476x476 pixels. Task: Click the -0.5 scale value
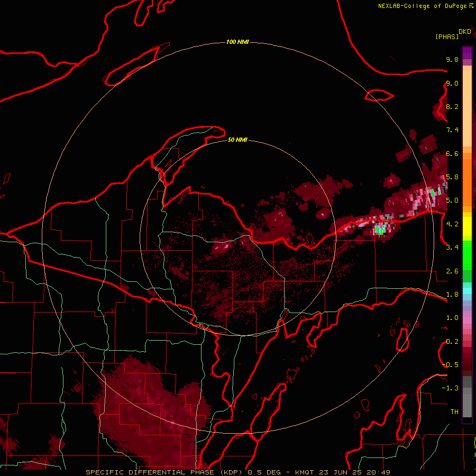[x=451, y=365]
